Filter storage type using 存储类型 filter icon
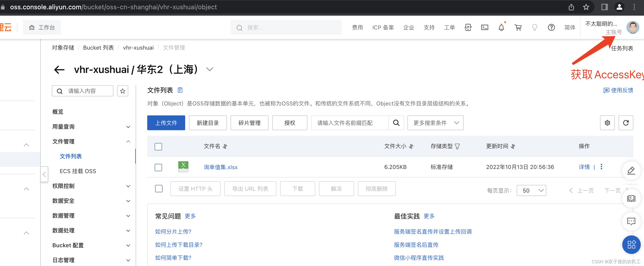Image resolution: width=644 pixels, height=266 pixels. tap(457, 146)
